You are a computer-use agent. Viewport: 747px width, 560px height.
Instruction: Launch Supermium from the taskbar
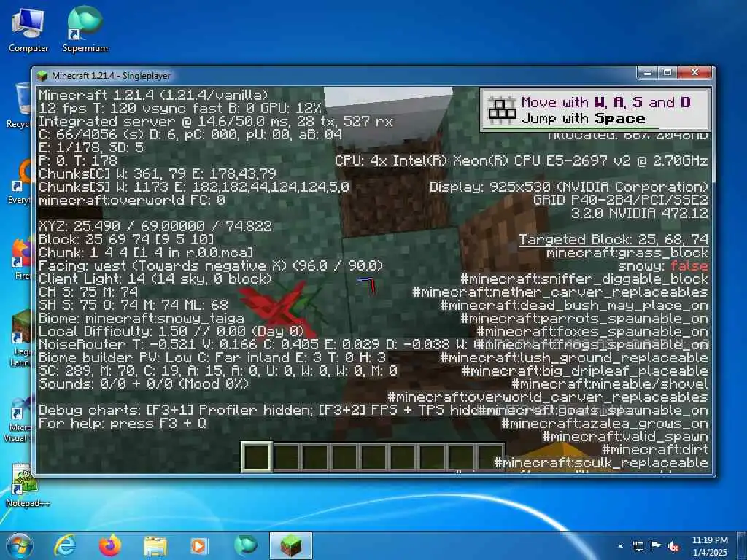coord(245,545)
